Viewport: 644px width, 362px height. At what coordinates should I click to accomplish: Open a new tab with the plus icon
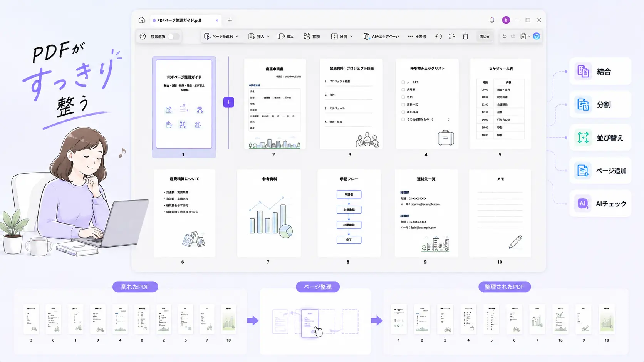coord(230,20)
